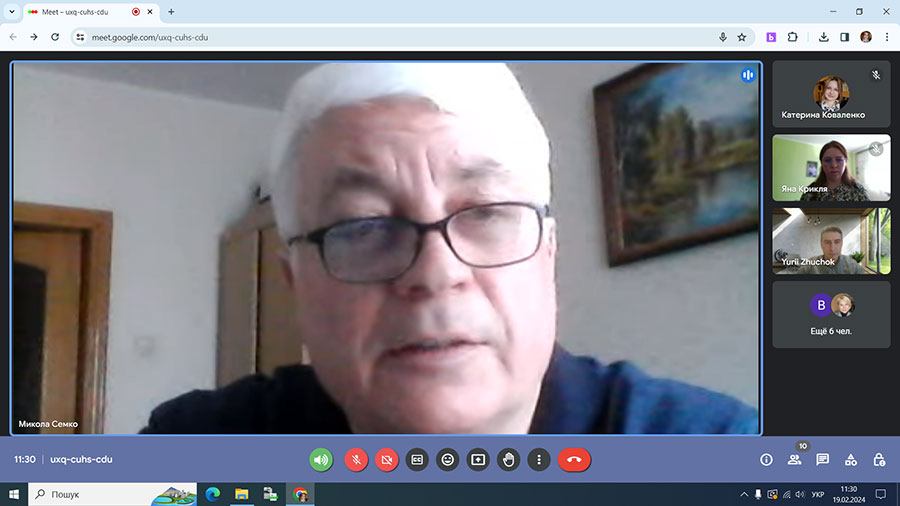Open File Explorer from taskbar

point(242,494)
